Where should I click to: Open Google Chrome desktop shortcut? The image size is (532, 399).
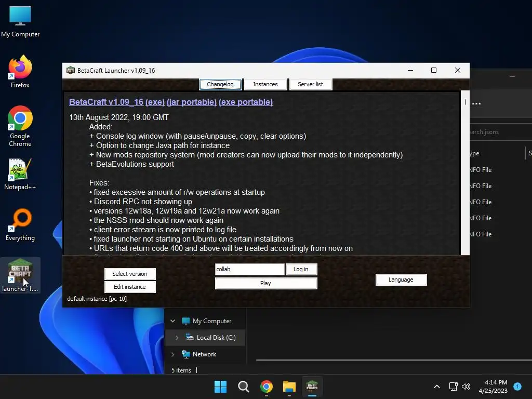tap(20, 126)
